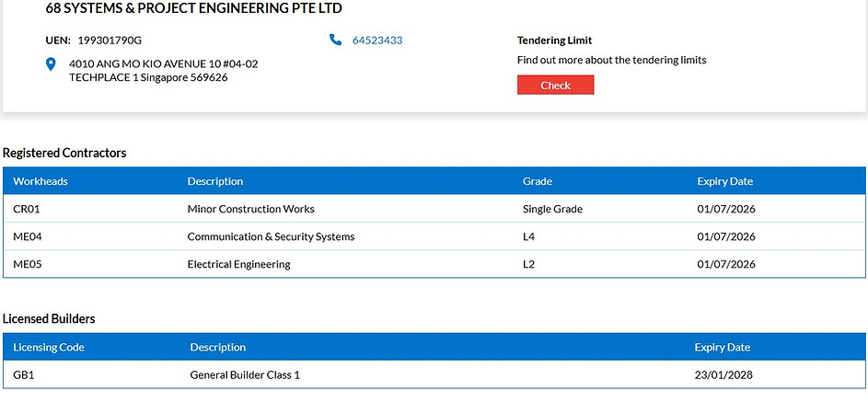
Task: Click Electrical Engineering description
Action: 238,264
